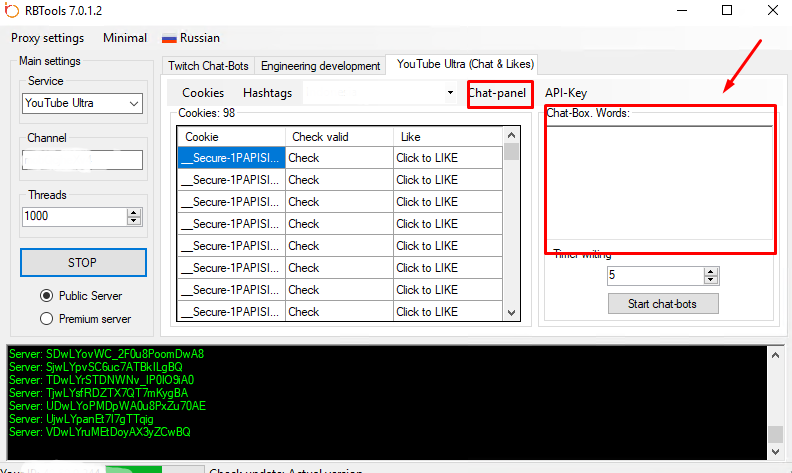Click the RBTools app logo icon

(13, 10)
